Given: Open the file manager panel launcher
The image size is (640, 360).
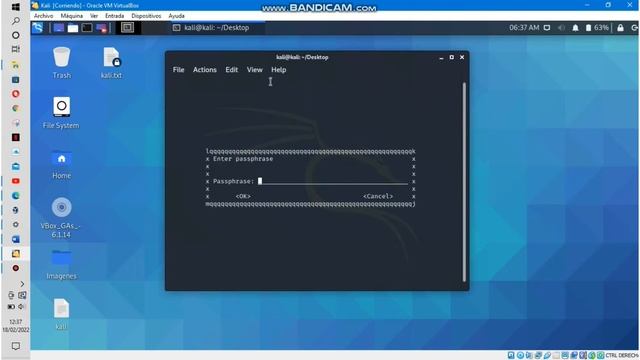Looking at the screenshot, I should [73, 28].
